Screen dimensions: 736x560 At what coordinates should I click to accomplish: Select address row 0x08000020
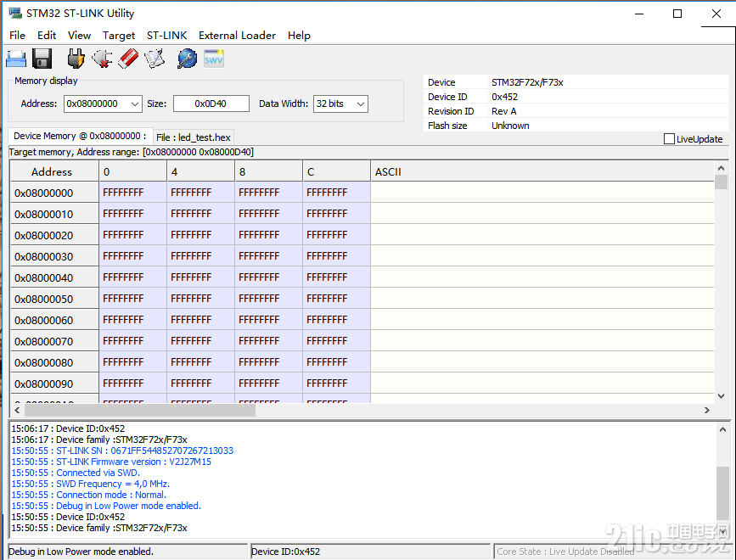pyautogui.click(x=54, y=235)
